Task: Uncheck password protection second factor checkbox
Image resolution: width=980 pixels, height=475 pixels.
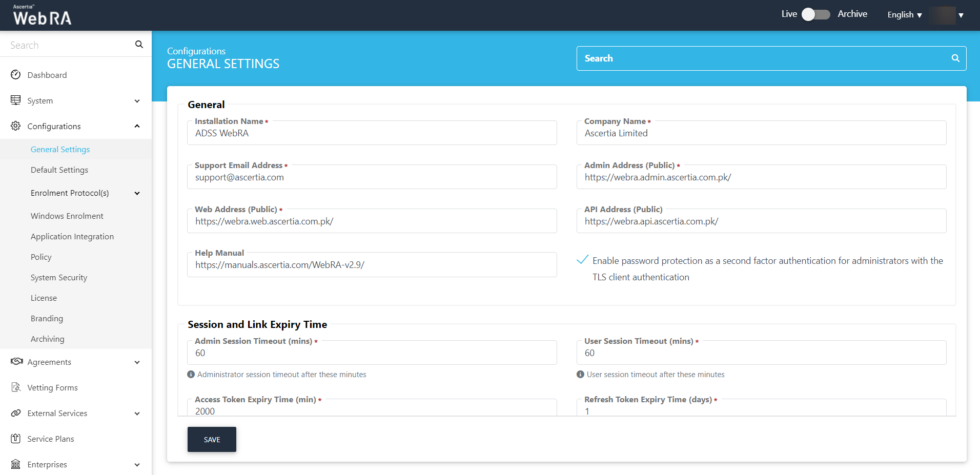Action: pos(582,260)
